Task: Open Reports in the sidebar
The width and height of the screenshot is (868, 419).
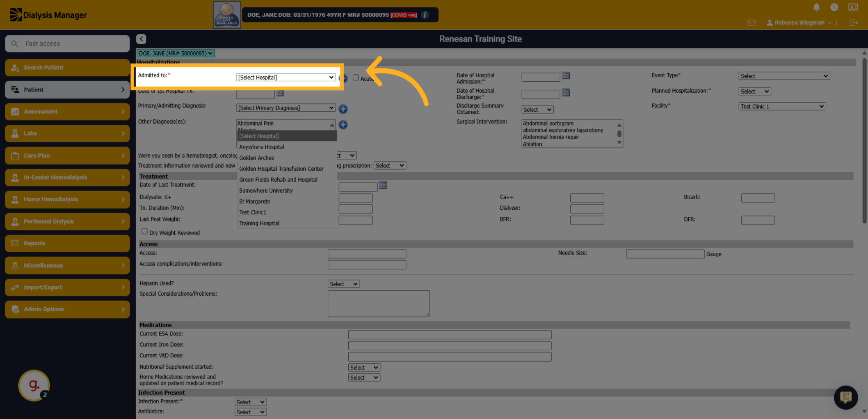Action: click(x=67, y=243)
